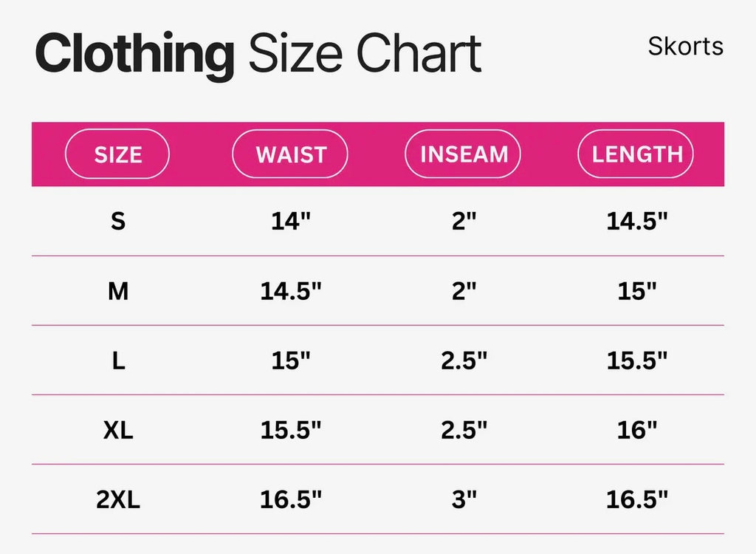
Task: Click the L size row label
Action: [118, 360]
